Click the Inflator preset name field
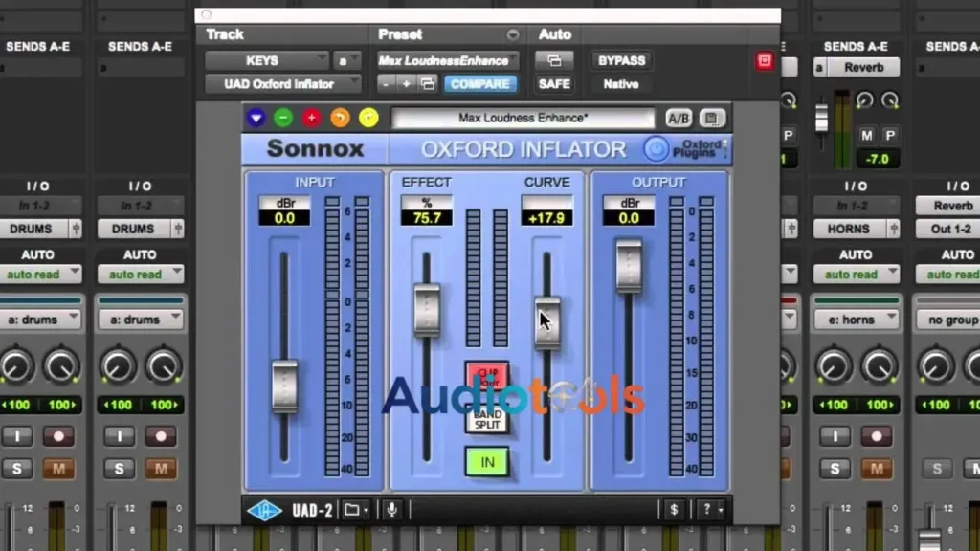This screenshot has width=980, height=551. (523, 118)
